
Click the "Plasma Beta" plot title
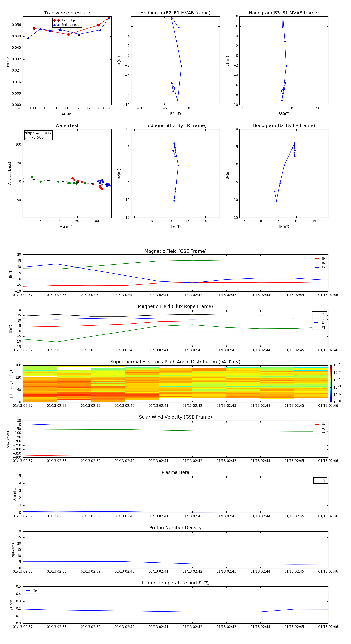coord(175,472)
